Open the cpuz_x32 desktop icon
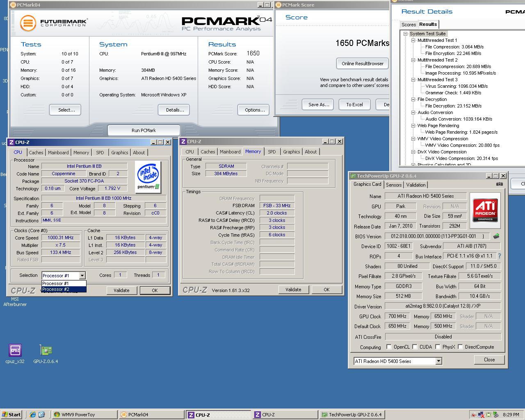 click(x=15, y=354)
